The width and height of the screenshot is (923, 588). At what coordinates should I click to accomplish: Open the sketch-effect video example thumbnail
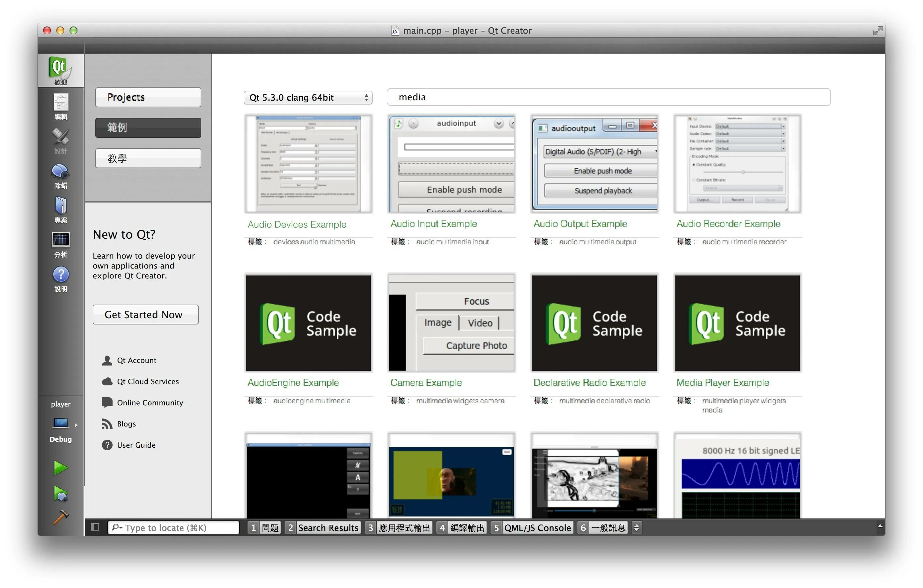[594, 476]
